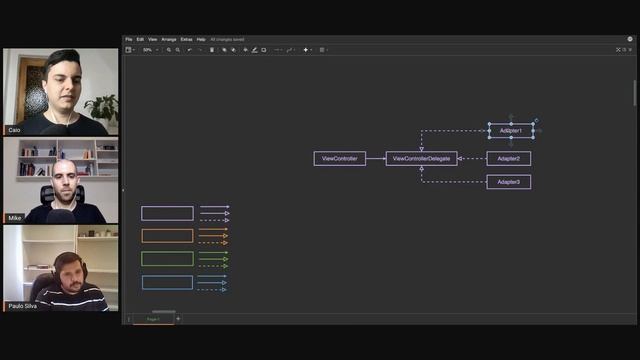Expand the collapsed left sidebar handle
640x360 pixels.
[123, 190]
